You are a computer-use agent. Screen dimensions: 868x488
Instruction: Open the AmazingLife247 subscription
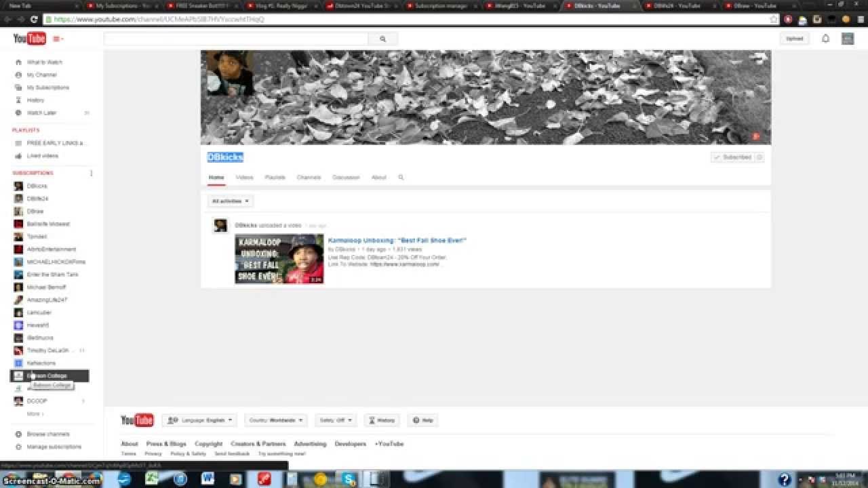47,300
